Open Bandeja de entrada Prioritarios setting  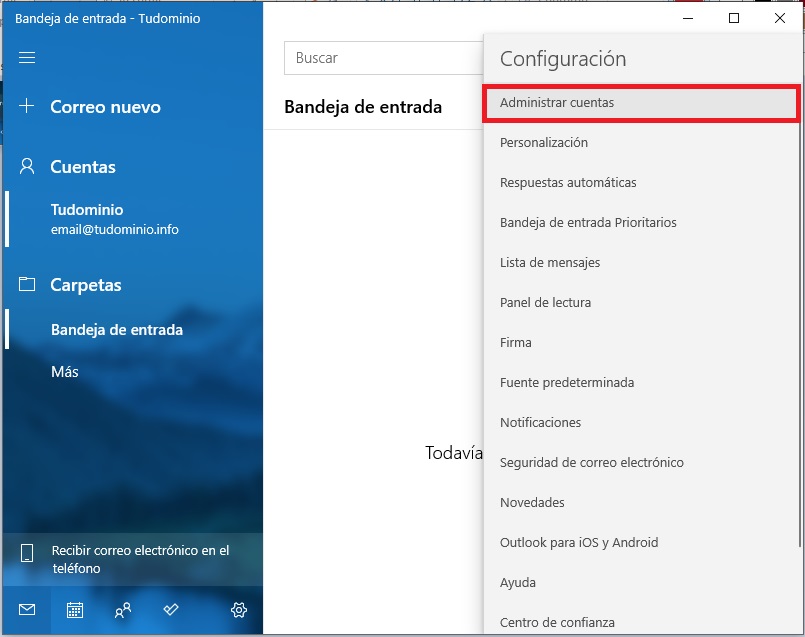click(x=641, y=223)
